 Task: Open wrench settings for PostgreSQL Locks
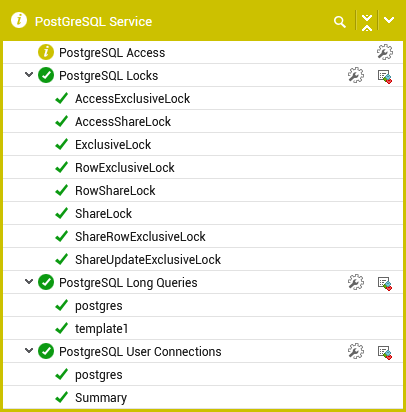[356, 75]
